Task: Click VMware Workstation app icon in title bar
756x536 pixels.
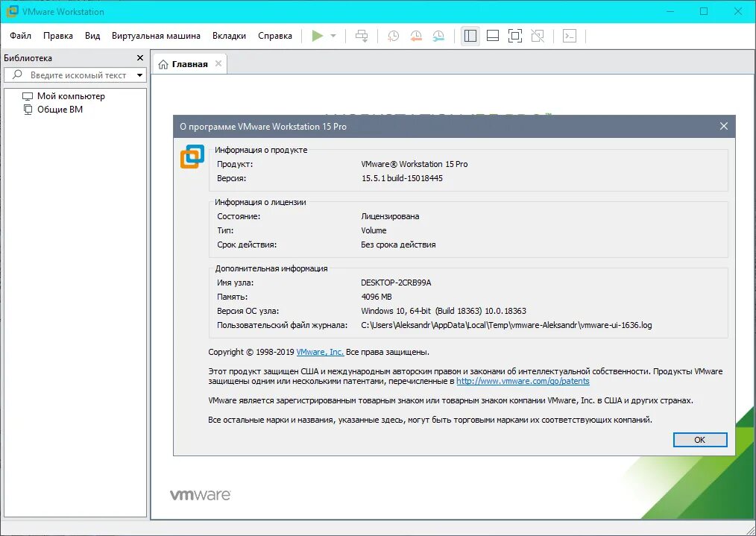Action: [12, 11]
